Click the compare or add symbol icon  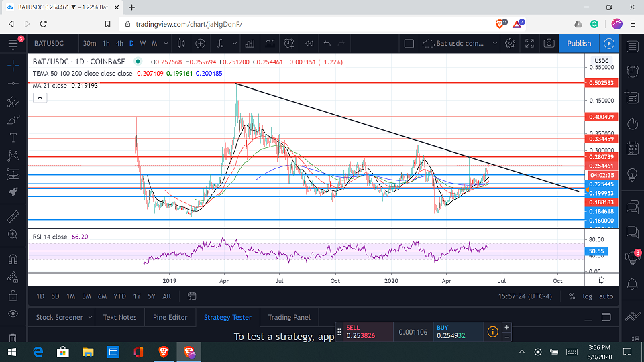coord(200,43)
